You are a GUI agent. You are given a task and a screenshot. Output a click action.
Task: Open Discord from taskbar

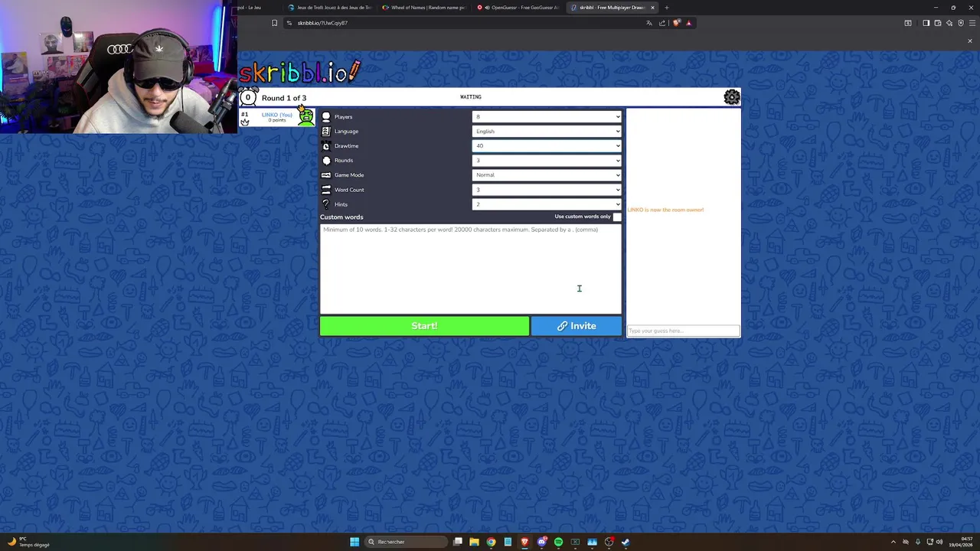point(541,542)
